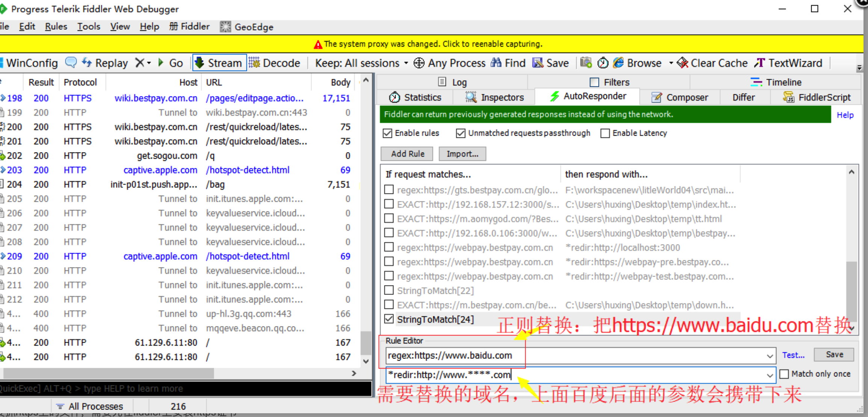Uncheck the Enable rules checkbox

click(387, 133)
